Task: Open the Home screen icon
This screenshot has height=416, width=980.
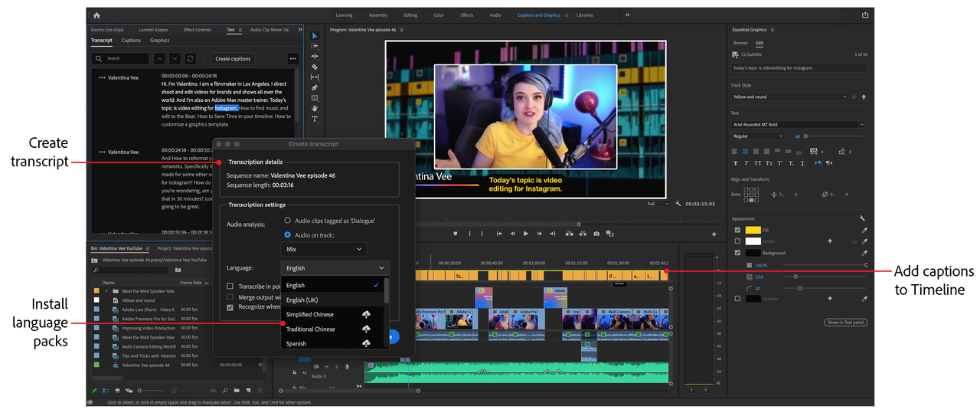Action: pos(96,15)
